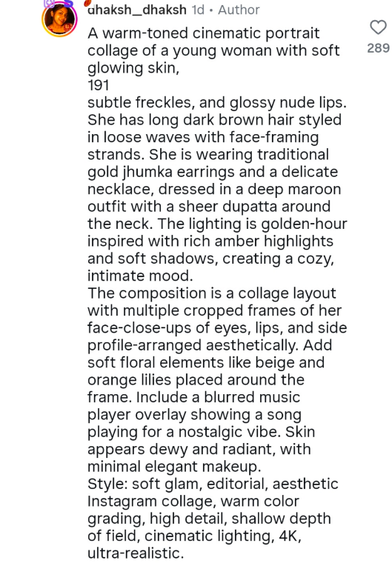Click the purple sticker above the avatar
This screenshot has width=392, height=569.
coord(67,2)
